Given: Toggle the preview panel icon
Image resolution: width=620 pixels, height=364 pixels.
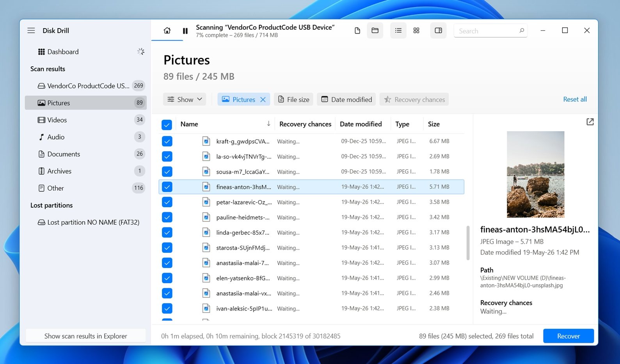Looking at the screenshot, I should 438,30.
